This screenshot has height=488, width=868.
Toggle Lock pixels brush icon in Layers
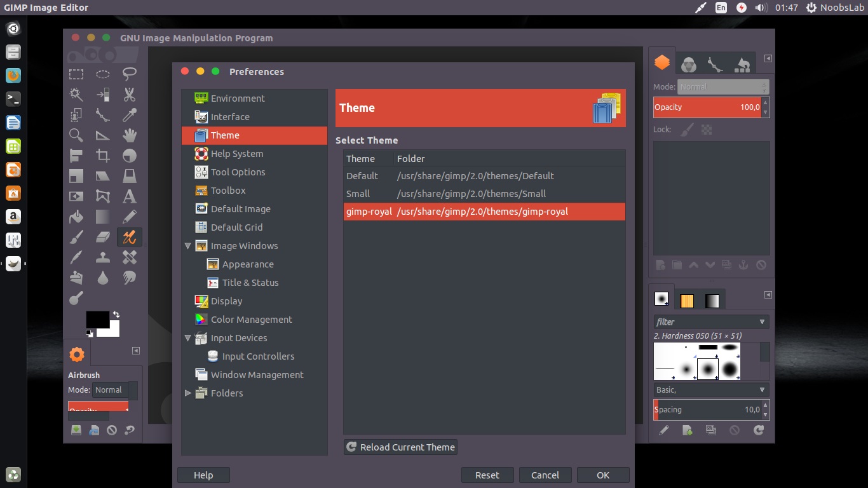687,130
